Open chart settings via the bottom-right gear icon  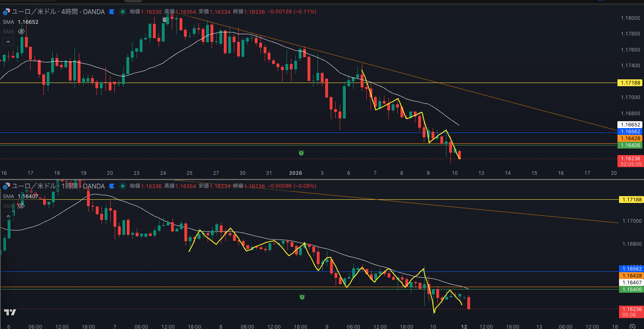coord(632,326)
